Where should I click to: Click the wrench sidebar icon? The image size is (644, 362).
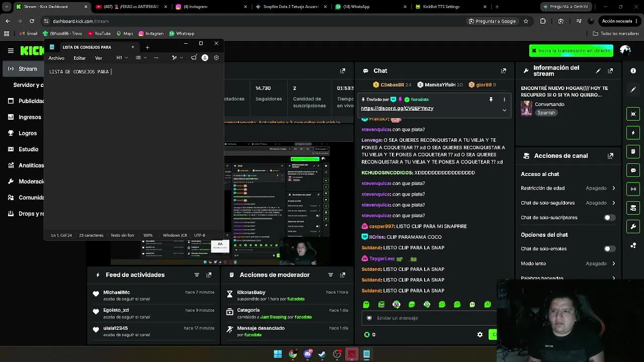click(633, 227)
